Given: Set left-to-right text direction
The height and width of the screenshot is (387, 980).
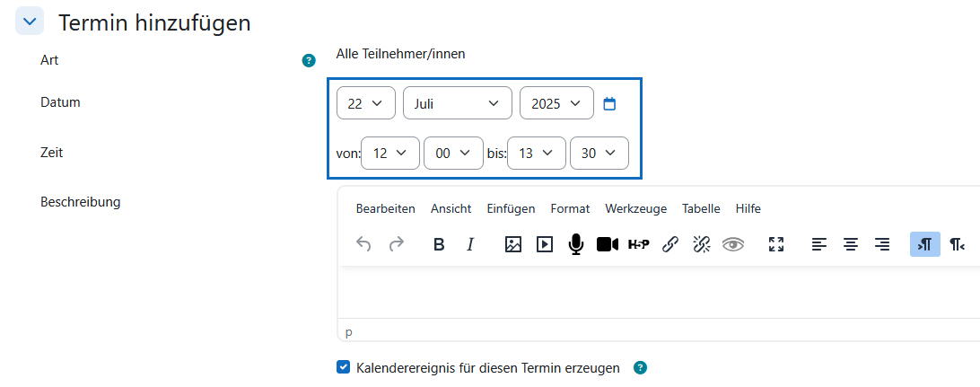Looking at the screenshot, I should click(925, 244).
